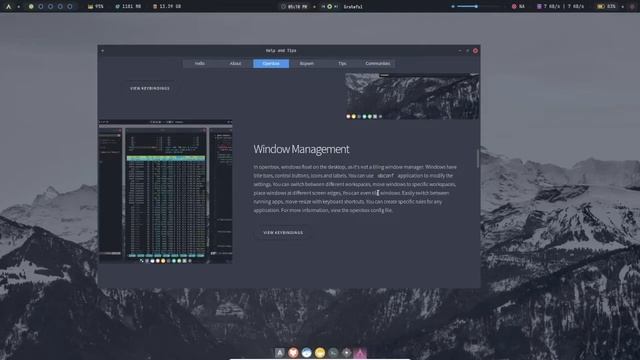This screenshot has height=360, width=640.
Task: Toggle play/pause music control in top bar
Action: tap(329, 7)
